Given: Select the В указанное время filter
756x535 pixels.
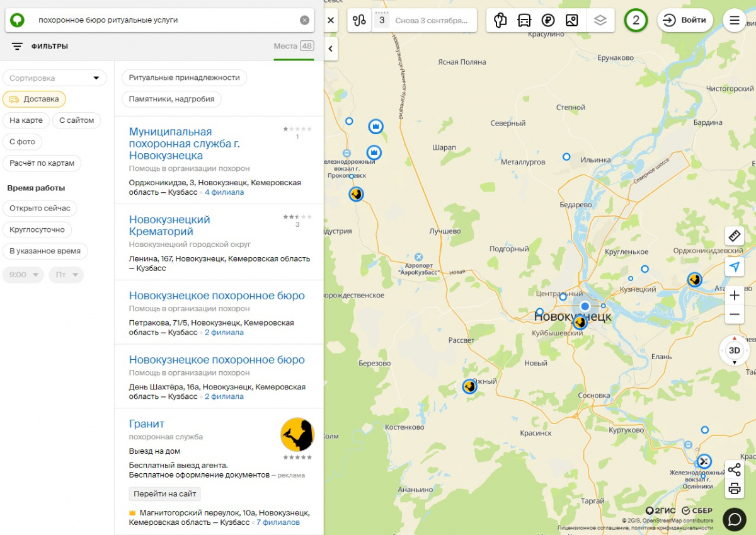Looking at the screenshot, I should (45, 251).
